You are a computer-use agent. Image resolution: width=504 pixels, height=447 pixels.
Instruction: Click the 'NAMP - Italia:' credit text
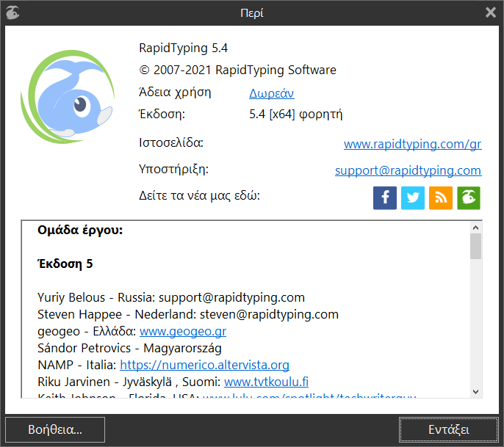pyautogui.click(x=77, y=365)
